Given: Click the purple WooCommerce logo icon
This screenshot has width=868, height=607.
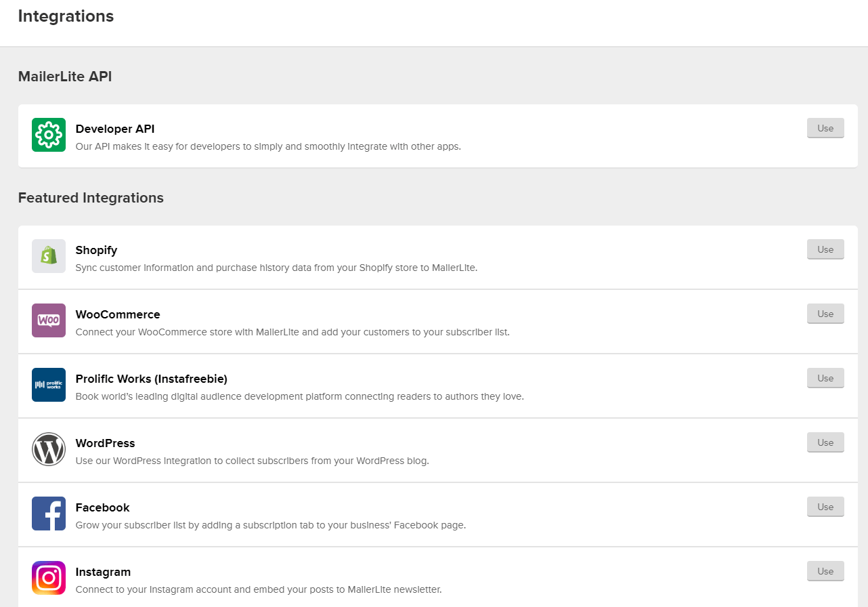Looking at the screenshot, I should coord(49,320).
